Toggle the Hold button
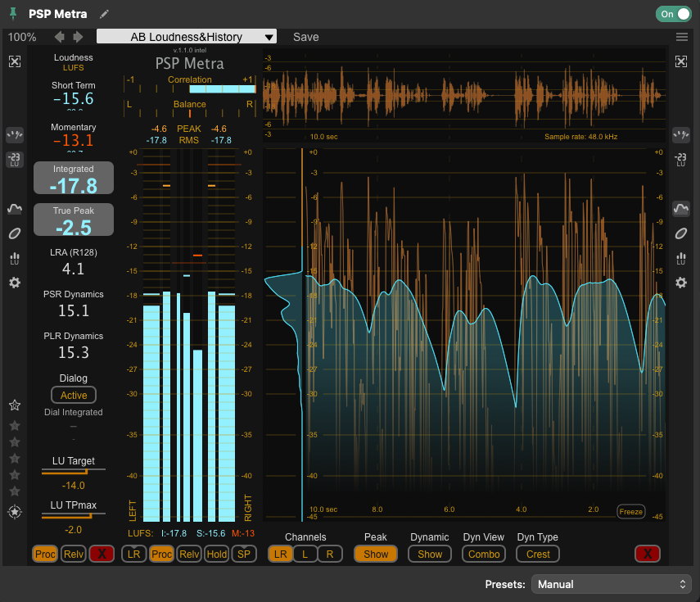Viewport: 700px width, 602px height. [x=217, y=554]
